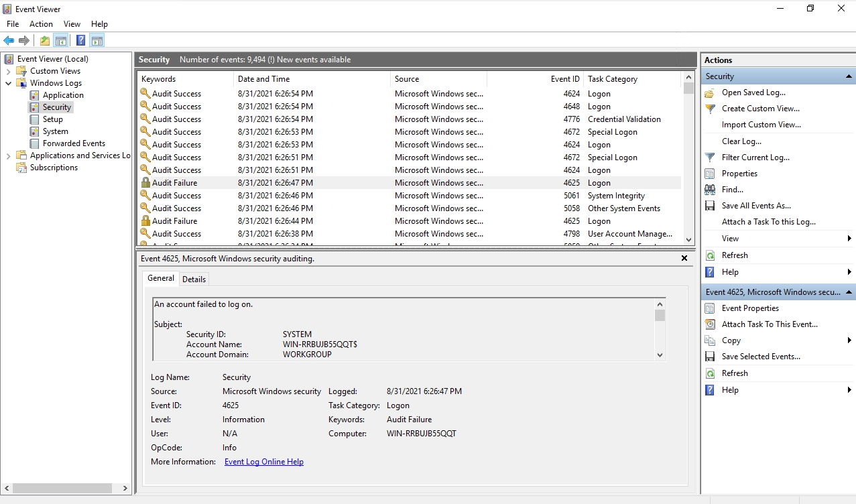The image size is (856, 504).
Task: Toggle the Action pane toolbar icon
Action: (97, 40)
